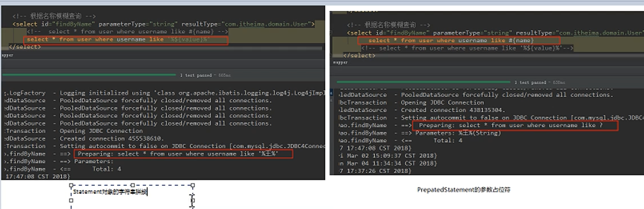Click the Preparing statement ending with '%王%'

point(184,154)
